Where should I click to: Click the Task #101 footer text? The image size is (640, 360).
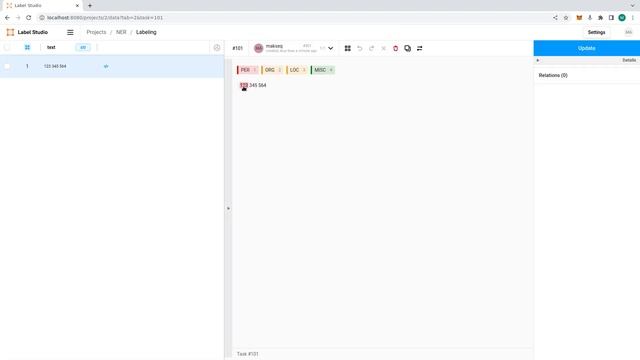248,354
